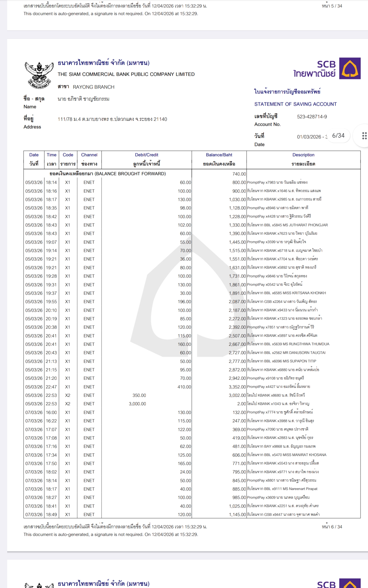Click the MS JUTHARAT PHONGJAR description
Viewport: 368px width, 588px height.
tap(287, 225)
